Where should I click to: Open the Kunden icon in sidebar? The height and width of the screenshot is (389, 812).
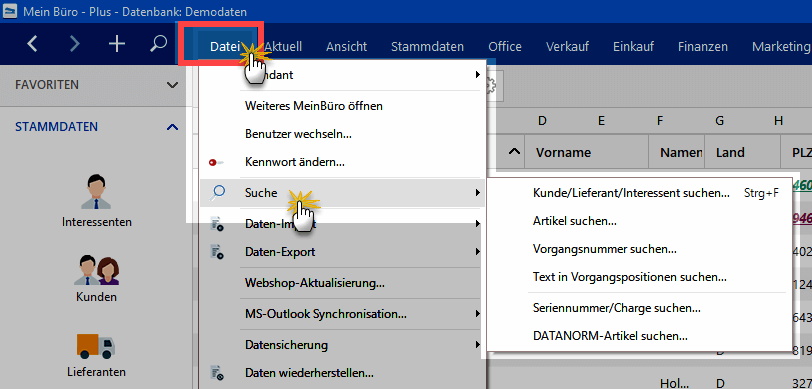pyautogui.click(x=97, y=271)
